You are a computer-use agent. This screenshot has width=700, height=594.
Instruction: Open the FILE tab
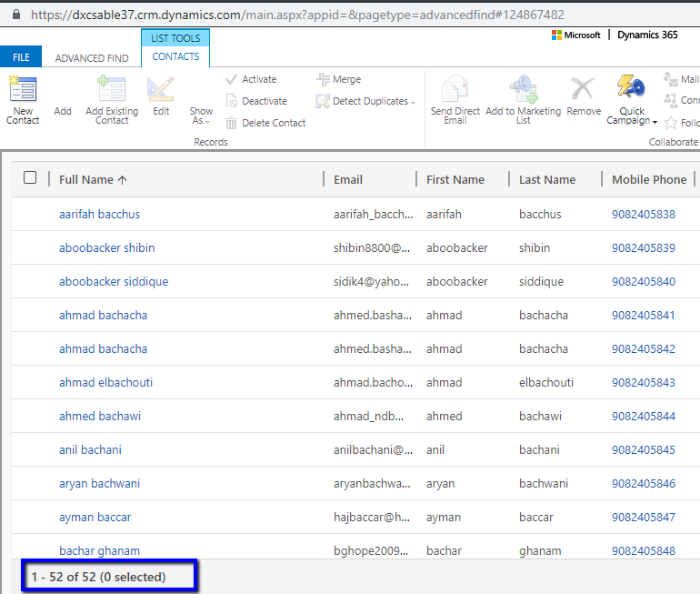[x=21, y=57]
